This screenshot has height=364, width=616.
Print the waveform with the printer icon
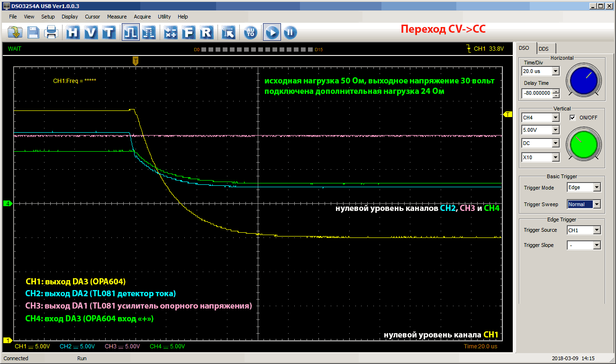coord(51,32)
